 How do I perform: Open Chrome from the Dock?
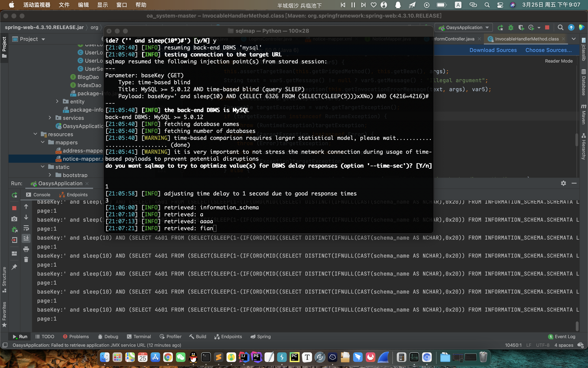pyautogui.click(x=168, y=357)
